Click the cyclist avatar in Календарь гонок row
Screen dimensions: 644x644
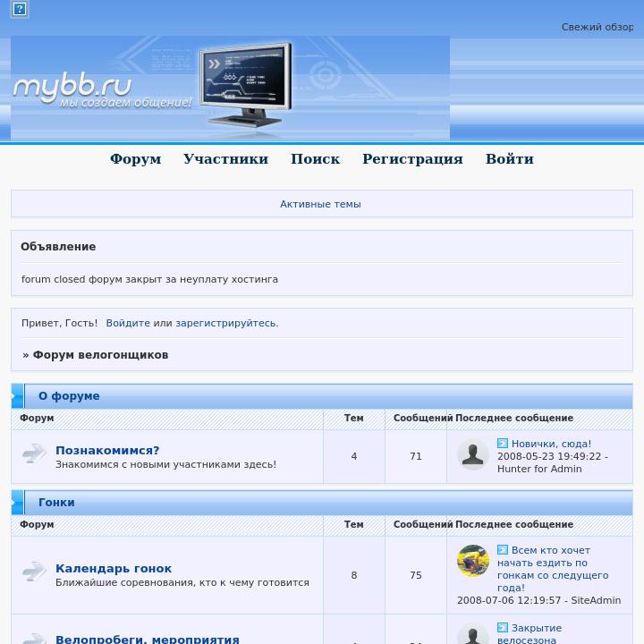coord(473,561)
